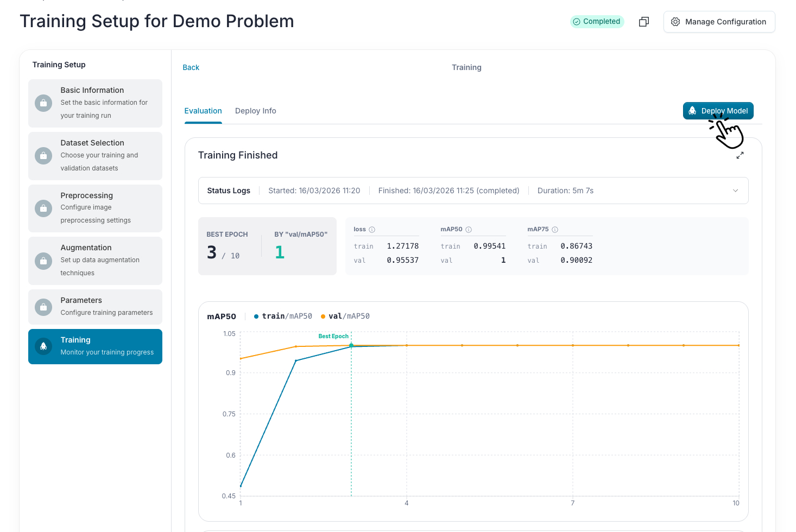
Task: Open the Dataset Selection step
Action: 95,156
